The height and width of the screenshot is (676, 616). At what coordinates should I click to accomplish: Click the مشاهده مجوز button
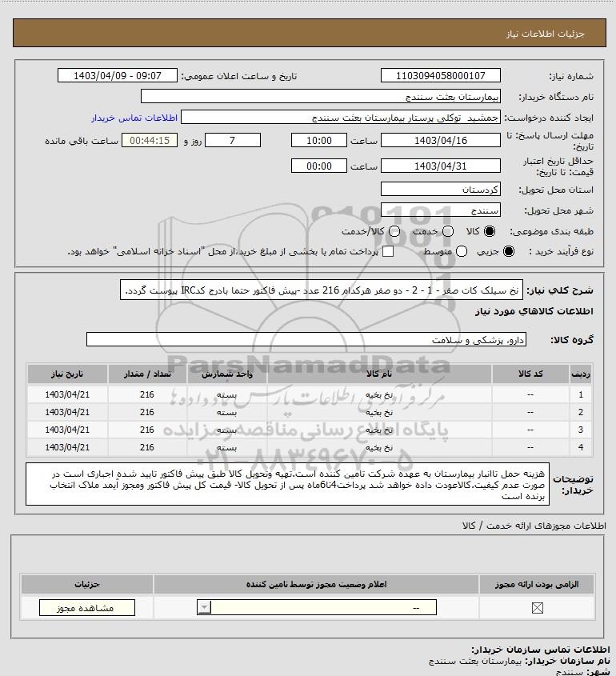pos(86,608)
